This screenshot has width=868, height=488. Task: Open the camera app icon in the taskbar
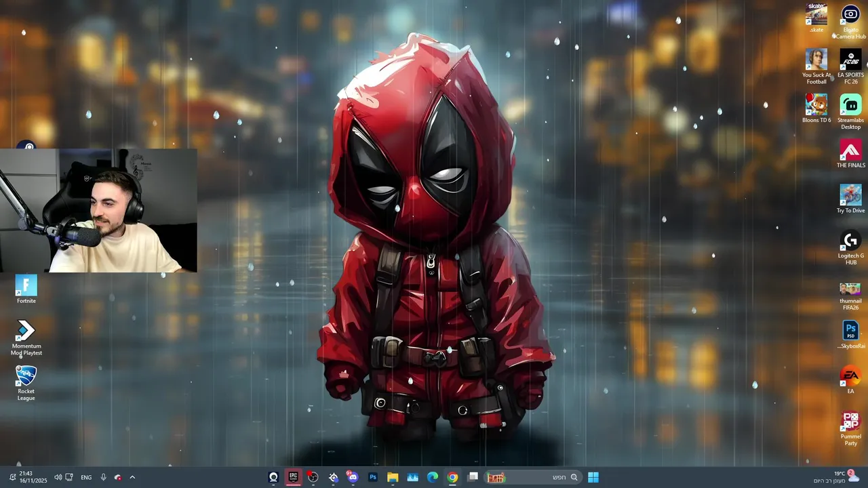(273, 477)
